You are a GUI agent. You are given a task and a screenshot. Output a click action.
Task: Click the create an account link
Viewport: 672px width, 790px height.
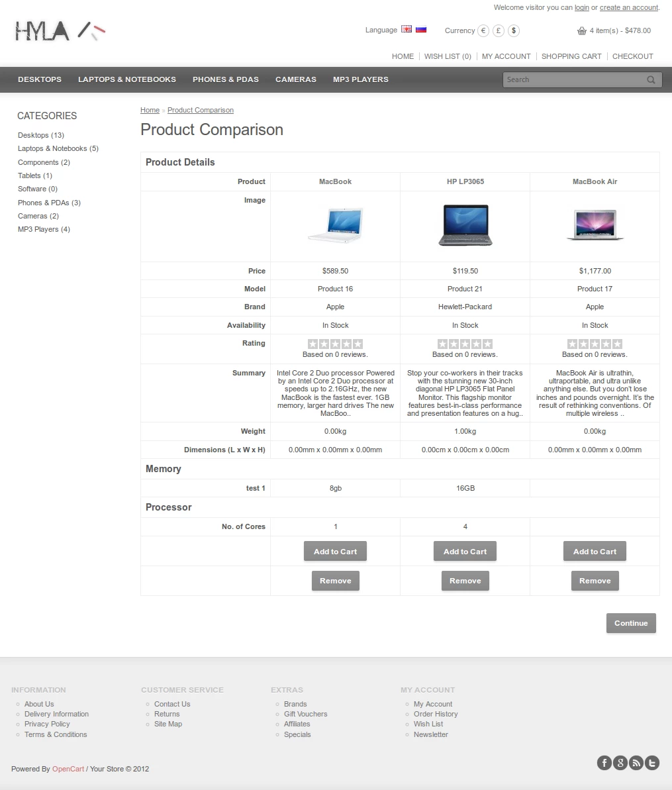coord(629,7)
